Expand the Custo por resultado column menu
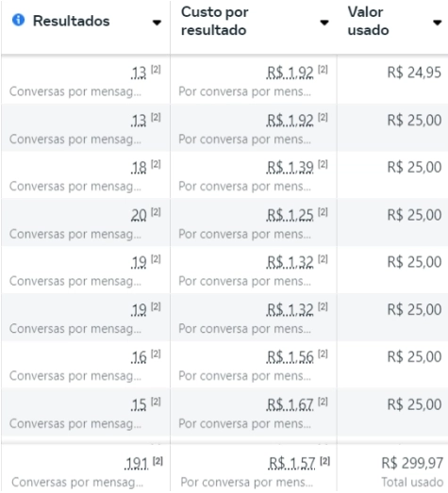448x493 pixels. [324, 23]
